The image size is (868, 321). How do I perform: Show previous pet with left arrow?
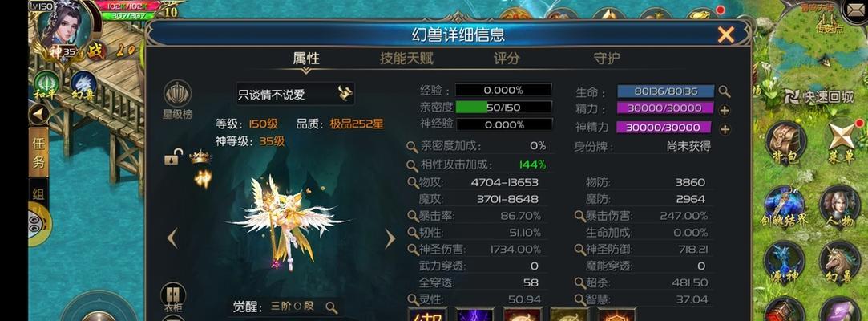[x=172, y=238]
